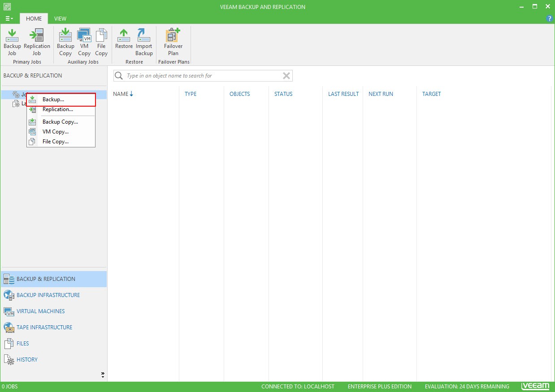Click CONNECTED TO: LOCALHOST status text
Image resolution: width=555 pixels, height=392 pixels.
[298, 387]
